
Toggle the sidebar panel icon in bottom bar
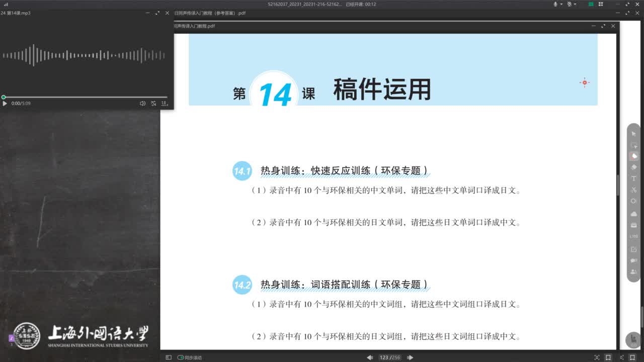click(x=169, y=357)
